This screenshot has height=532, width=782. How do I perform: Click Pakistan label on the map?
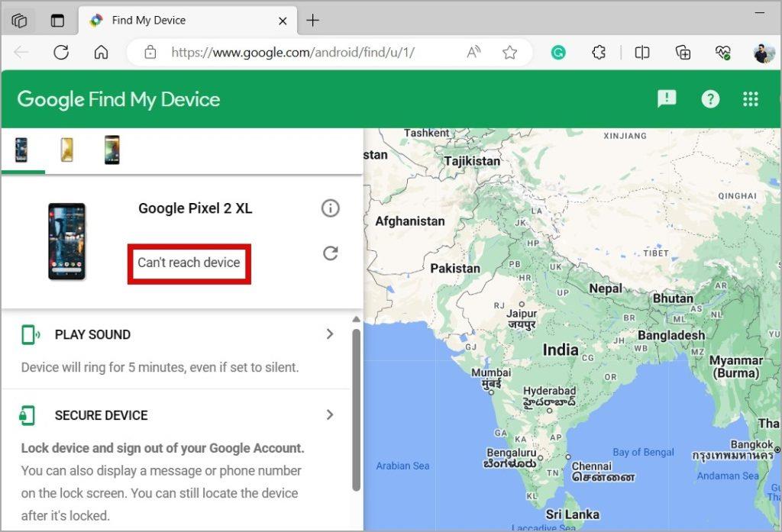(x=455, y=268)
